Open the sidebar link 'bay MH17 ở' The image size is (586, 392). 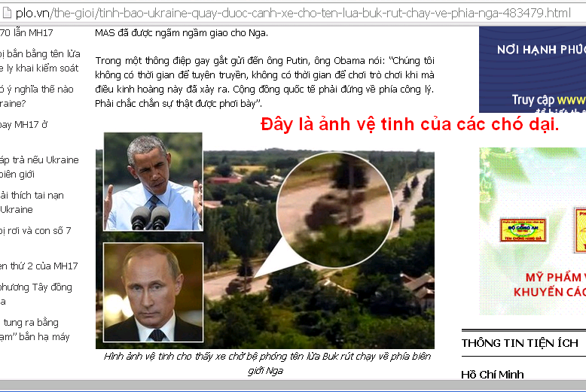[x=24, y=125]
